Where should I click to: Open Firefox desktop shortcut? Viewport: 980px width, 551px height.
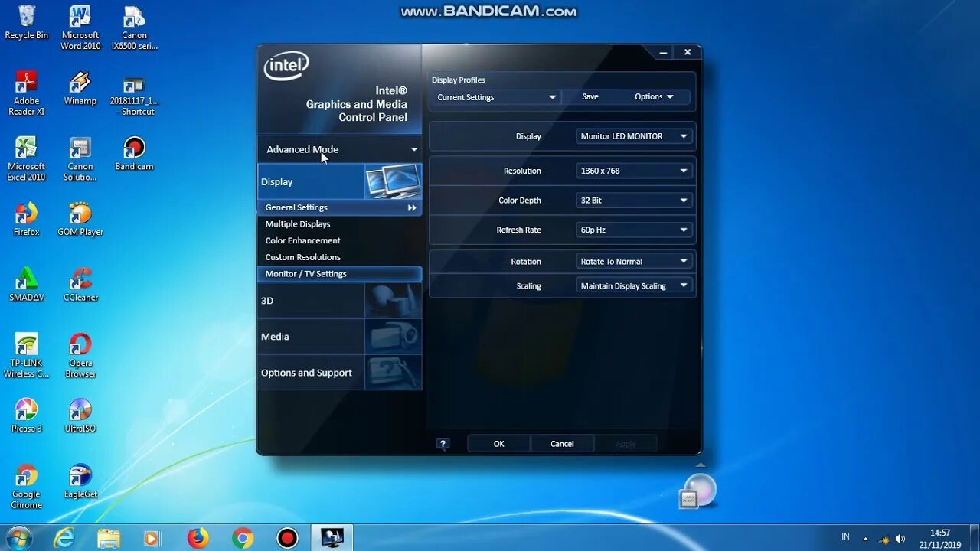(x=26, y=220)
